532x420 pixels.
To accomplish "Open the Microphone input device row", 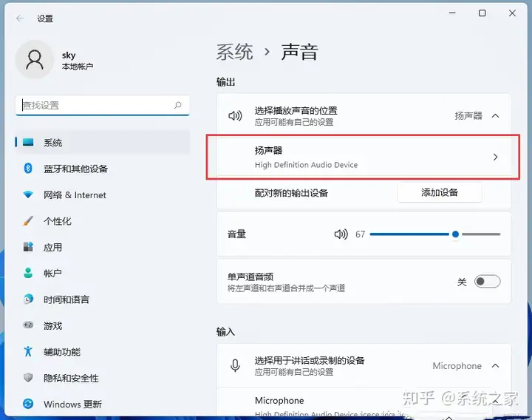I will 364,402.
